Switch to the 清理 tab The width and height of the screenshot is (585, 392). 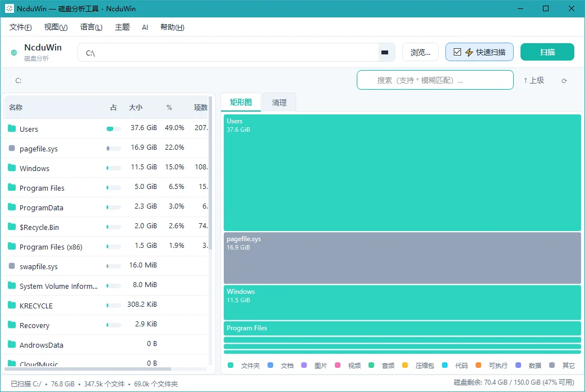(279, 102)
